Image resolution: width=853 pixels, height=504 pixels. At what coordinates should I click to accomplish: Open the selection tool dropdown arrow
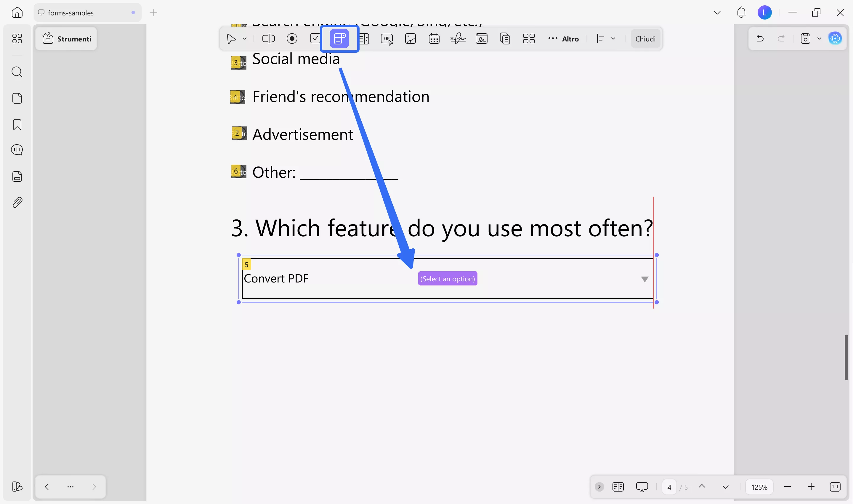coord(244,38)
